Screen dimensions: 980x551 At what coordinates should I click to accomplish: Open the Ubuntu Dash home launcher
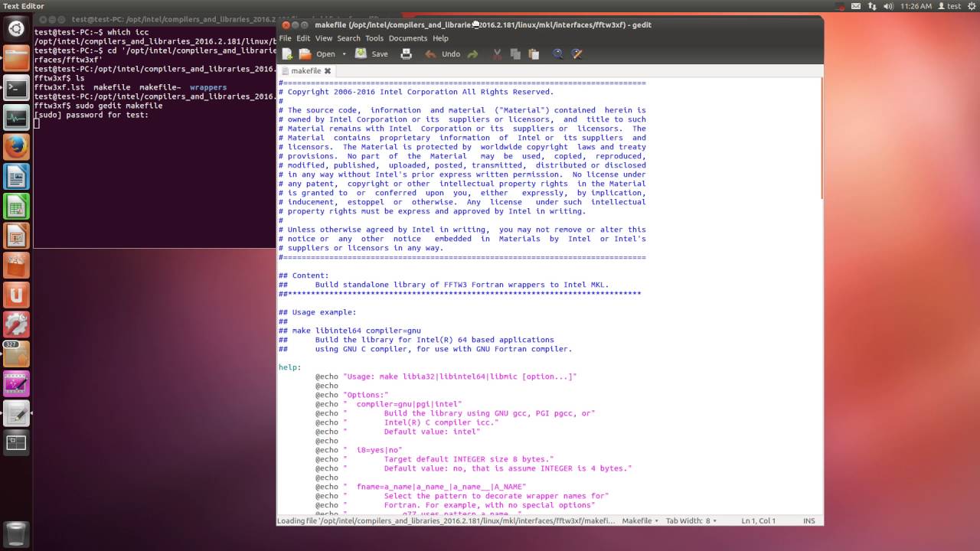coord(16,30)
